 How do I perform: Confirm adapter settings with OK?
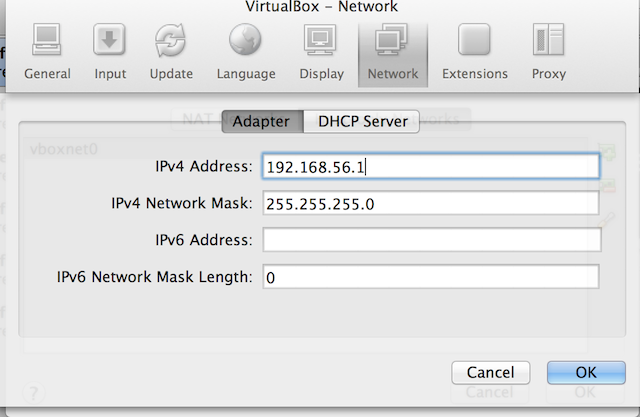point(586,372)
